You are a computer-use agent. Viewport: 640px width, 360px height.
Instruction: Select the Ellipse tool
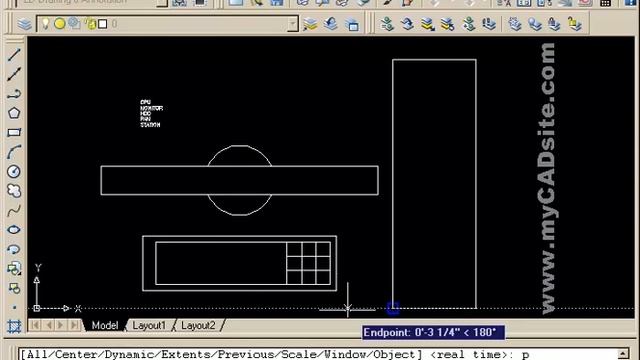pyautogui.click(x=14, y=230)
